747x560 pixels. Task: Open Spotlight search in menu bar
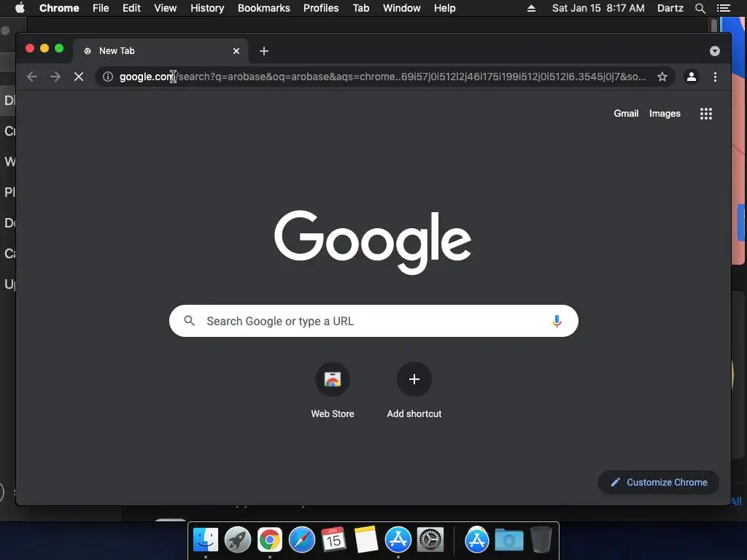tap(700, 8)
